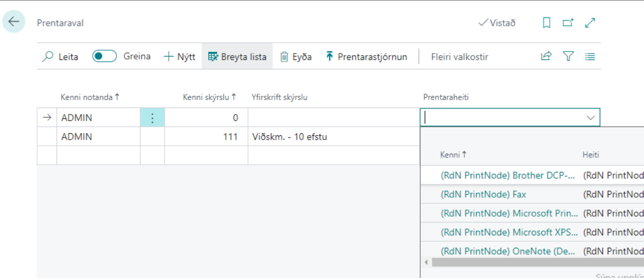
Task: Click the Leita search button
Action: click(61, 57)
